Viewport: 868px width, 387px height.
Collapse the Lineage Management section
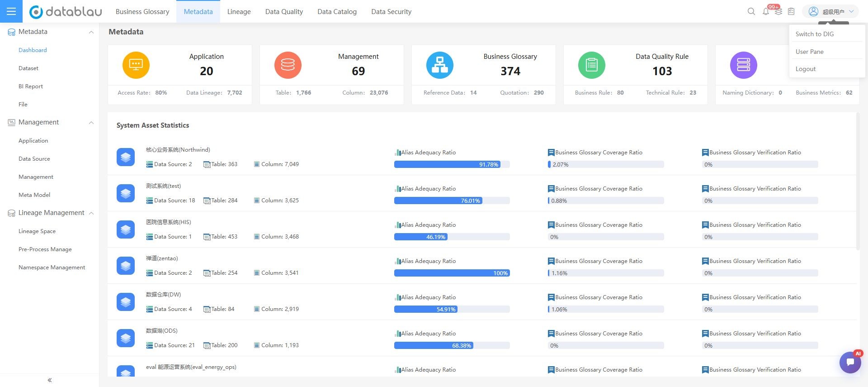(x=91, y=213)
